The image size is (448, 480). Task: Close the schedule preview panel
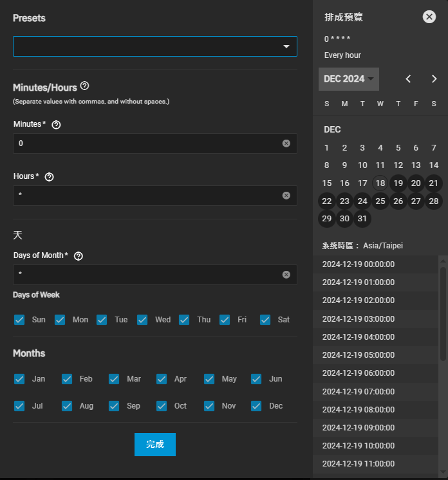coord(429,17)
